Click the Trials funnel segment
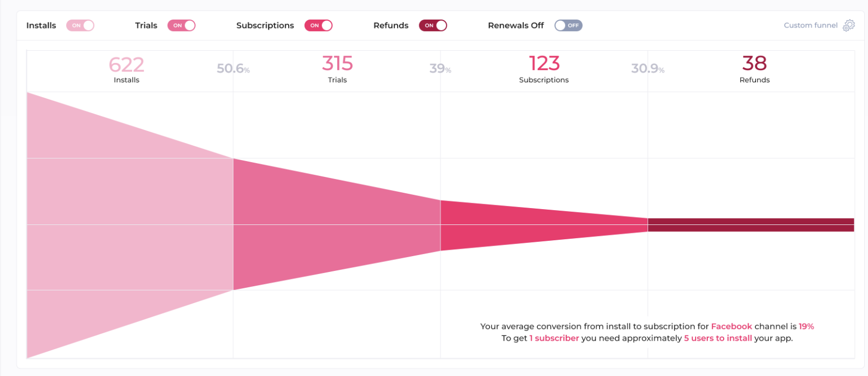This screenshot has width=868, height=376. 337,224
